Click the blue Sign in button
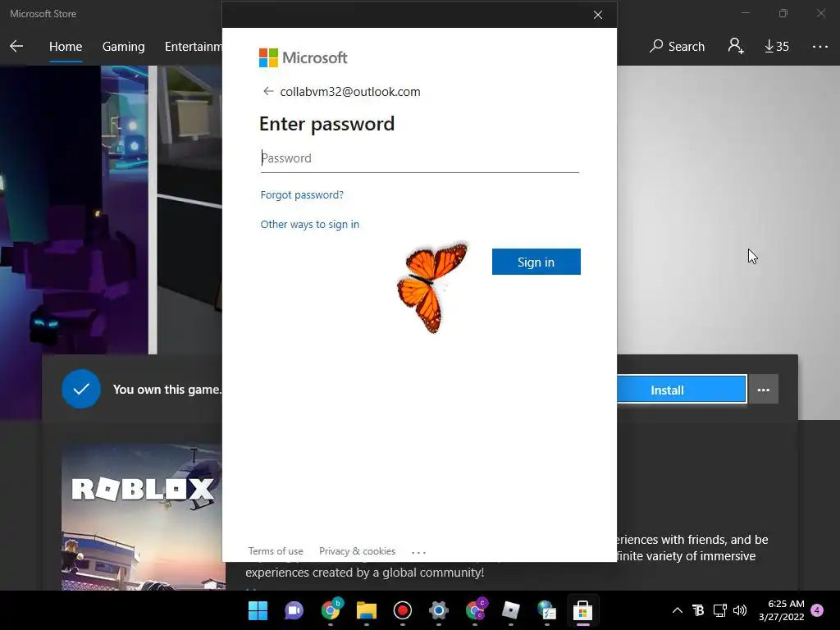This screenshot has width=840, height=630. tap(536, 262)
